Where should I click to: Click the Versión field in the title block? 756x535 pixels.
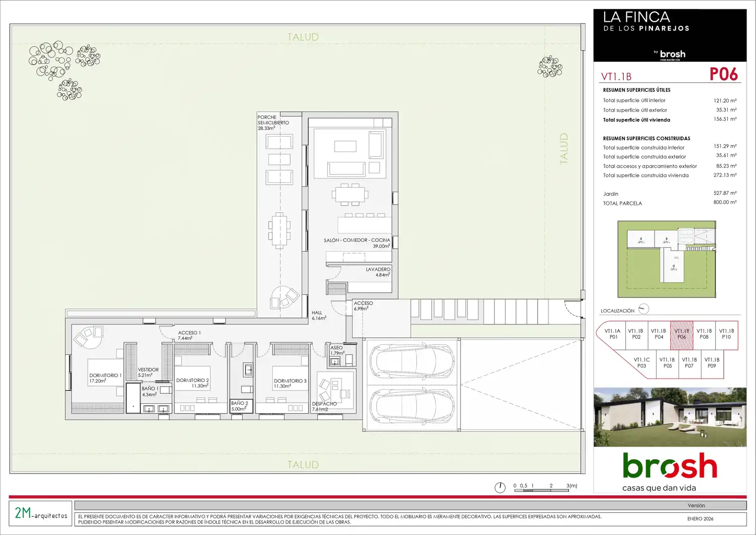tap(696, 506)
